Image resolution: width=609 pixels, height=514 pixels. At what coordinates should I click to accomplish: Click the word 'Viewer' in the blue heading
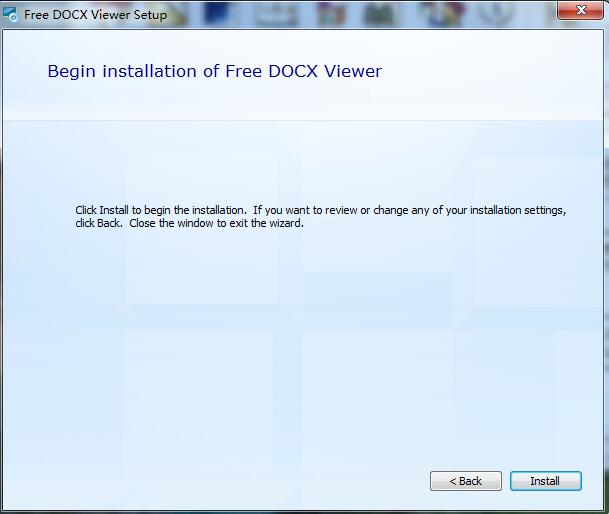pyautogui.click(x=353, y=71)
